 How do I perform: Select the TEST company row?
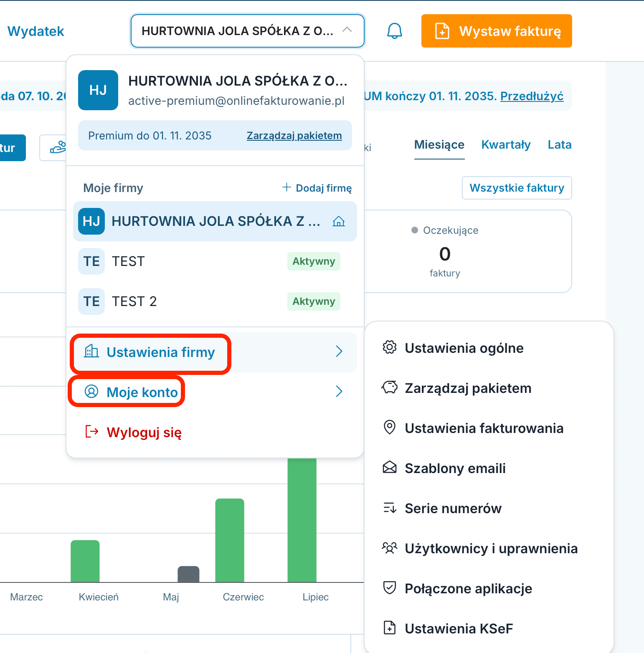(215, 261)
